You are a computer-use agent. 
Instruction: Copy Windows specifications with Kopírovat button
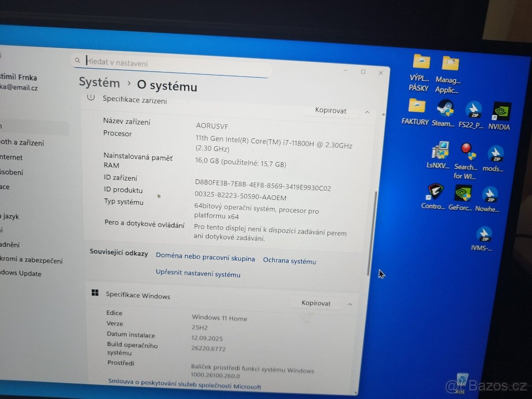(316, 303)
